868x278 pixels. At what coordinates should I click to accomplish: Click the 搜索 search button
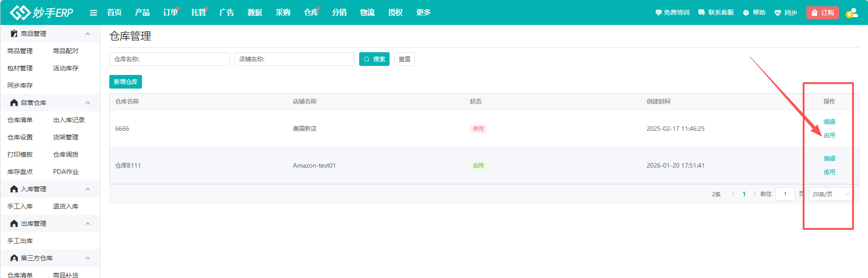374,59
